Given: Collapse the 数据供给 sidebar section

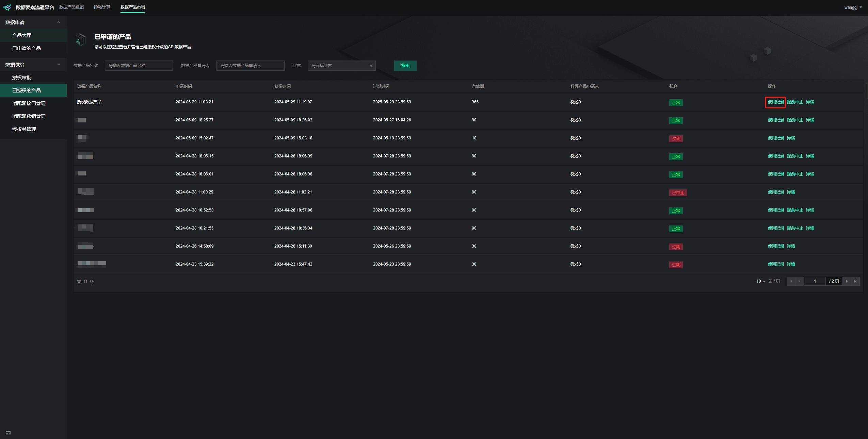Looking at the screenshot, I should 59,65.
